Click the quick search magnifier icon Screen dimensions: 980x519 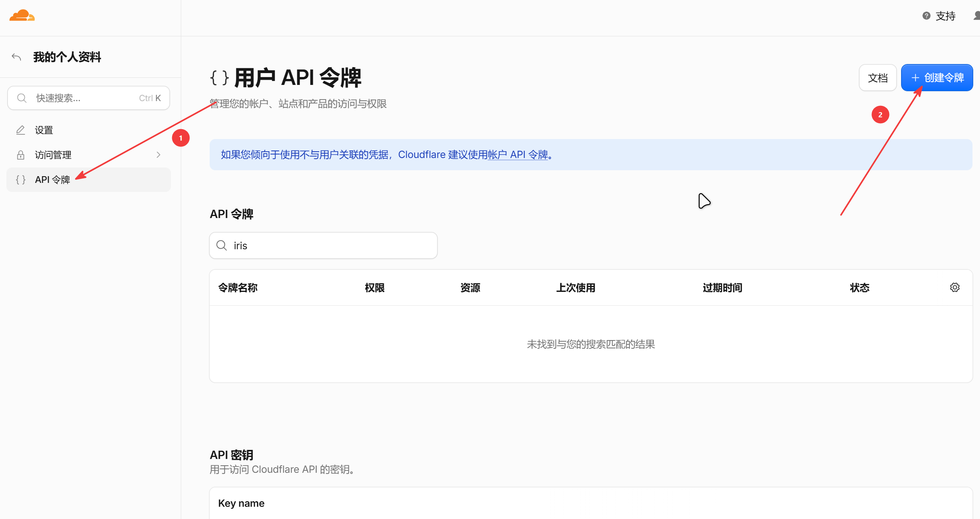pyautogui.click(x=22, y=98)
